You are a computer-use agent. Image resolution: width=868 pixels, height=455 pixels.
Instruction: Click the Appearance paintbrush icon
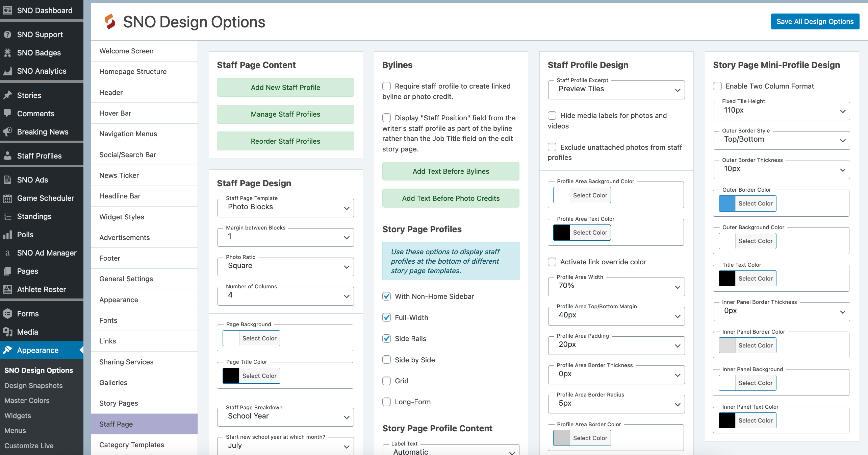pyautogui.click(x=7, y=350)
